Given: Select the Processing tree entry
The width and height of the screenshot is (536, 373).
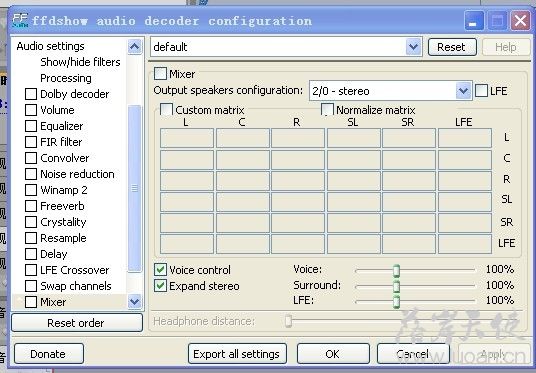Looking at the screenshot, I should pyautogui.click(x=66, y=78).
